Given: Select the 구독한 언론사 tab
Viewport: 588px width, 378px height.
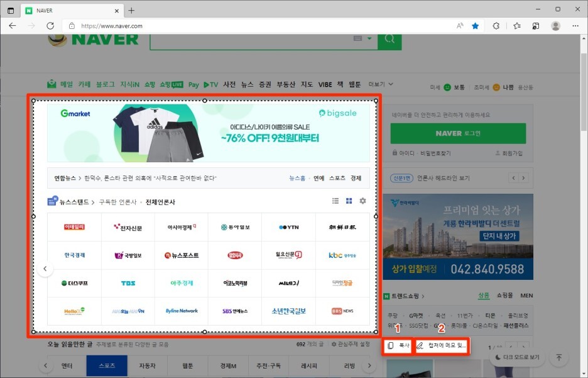Looking at the screenshot, I should tap(117, 202).
